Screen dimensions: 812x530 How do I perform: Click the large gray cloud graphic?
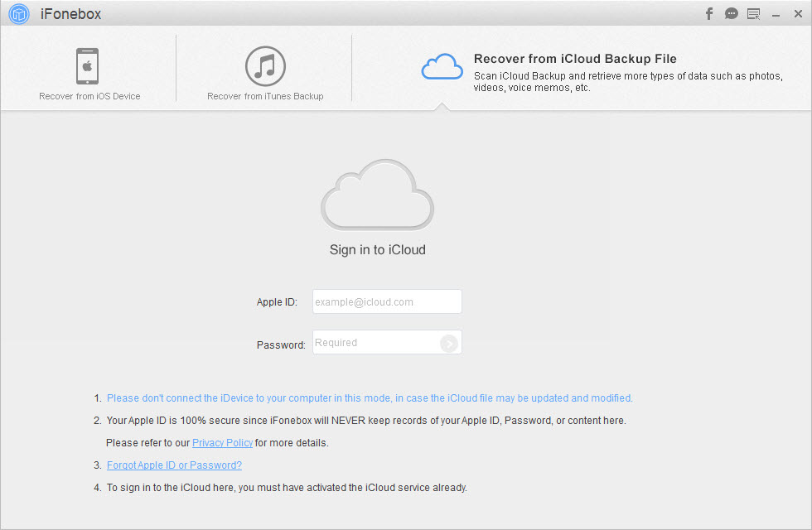point(378,195)
